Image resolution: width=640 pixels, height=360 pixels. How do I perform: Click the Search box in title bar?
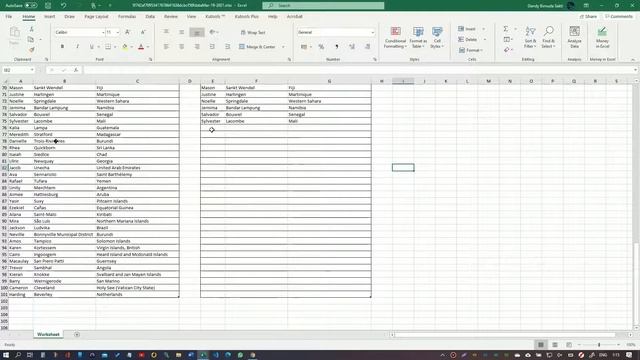click(x=323, y=6)
